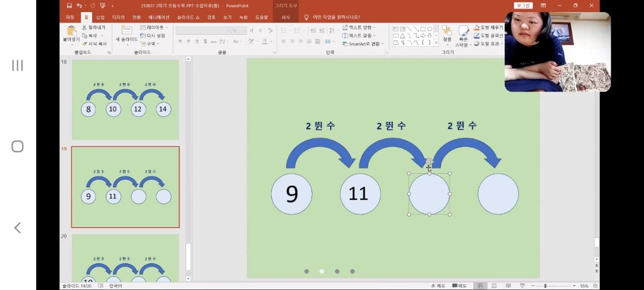The width and height of the screenshot is (644, 290).
Task: Open Drawing Tools Format (서식) tab
Action: click(286, 17)
